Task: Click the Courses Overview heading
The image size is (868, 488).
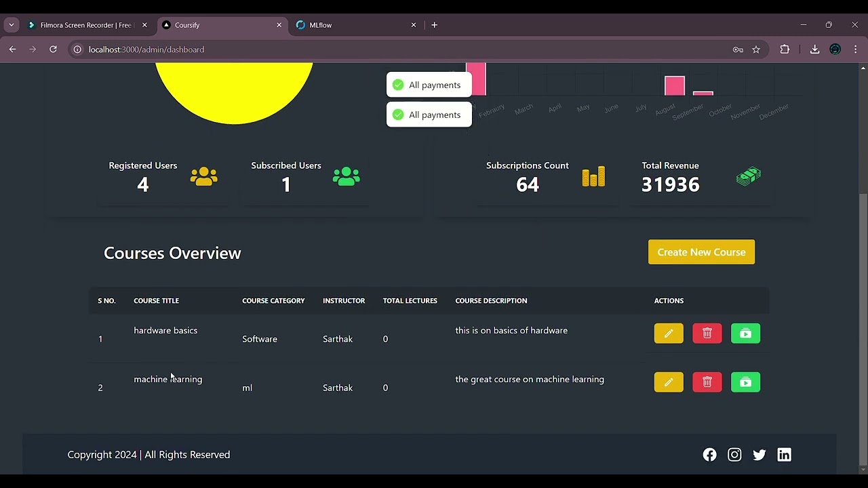Action: (172, 253)
